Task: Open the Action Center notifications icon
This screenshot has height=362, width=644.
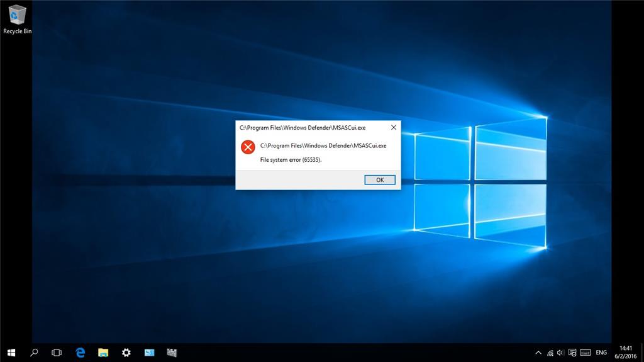Action: pyautogui.click(x=572, y=353)
